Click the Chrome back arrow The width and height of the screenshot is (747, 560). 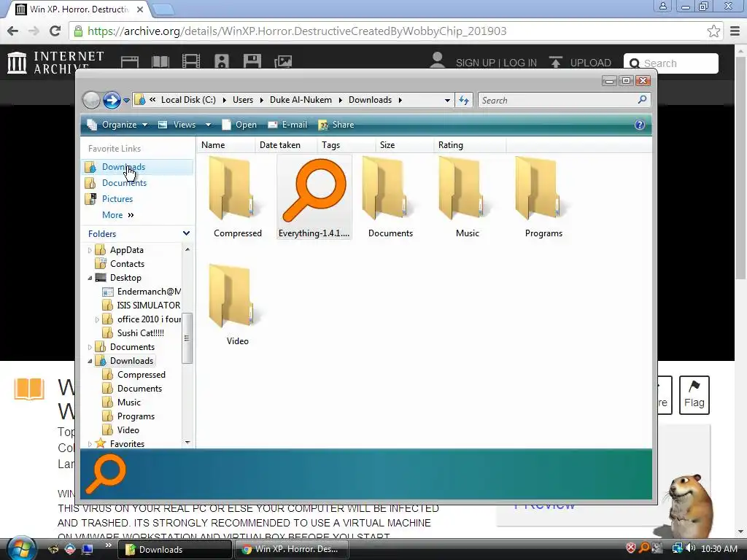coord(13,31)
